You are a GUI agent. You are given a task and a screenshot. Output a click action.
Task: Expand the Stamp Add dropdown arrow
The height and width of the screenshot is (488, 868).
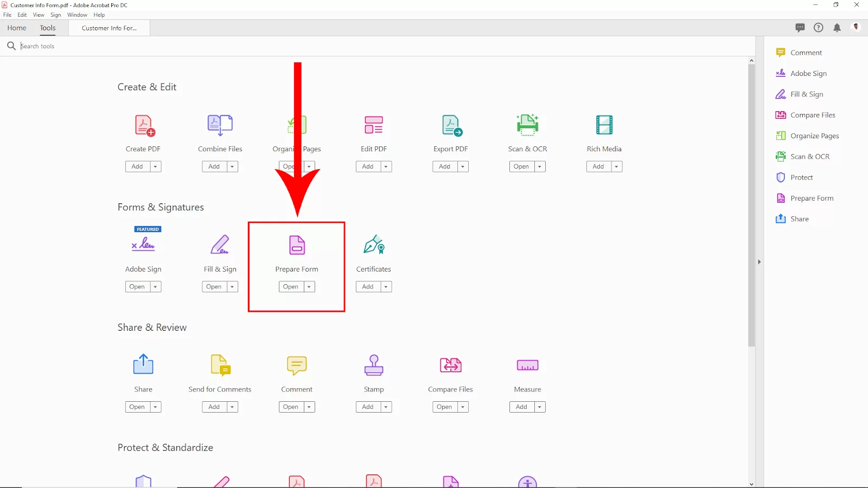[x=386, y=407]
